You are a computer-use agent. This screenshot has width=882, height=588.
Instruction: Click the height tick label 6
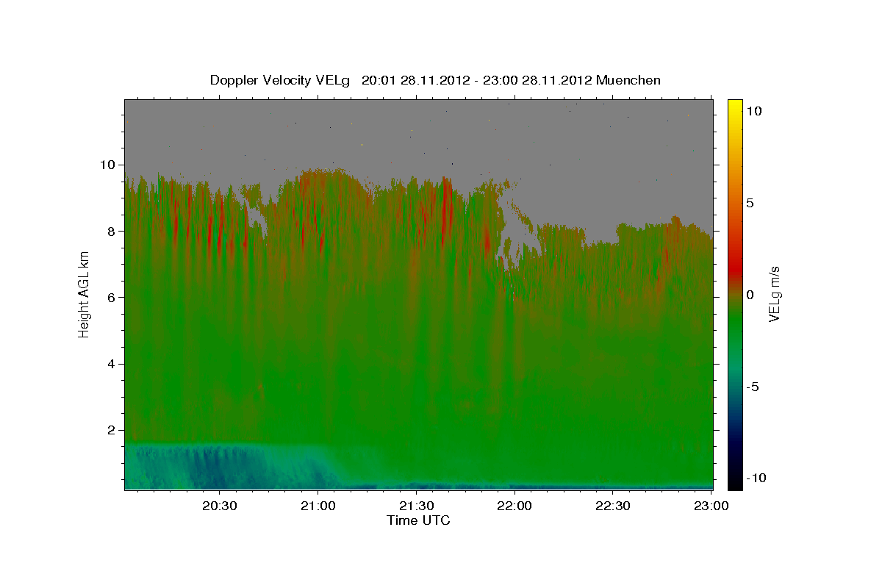[x=112, y=297]
